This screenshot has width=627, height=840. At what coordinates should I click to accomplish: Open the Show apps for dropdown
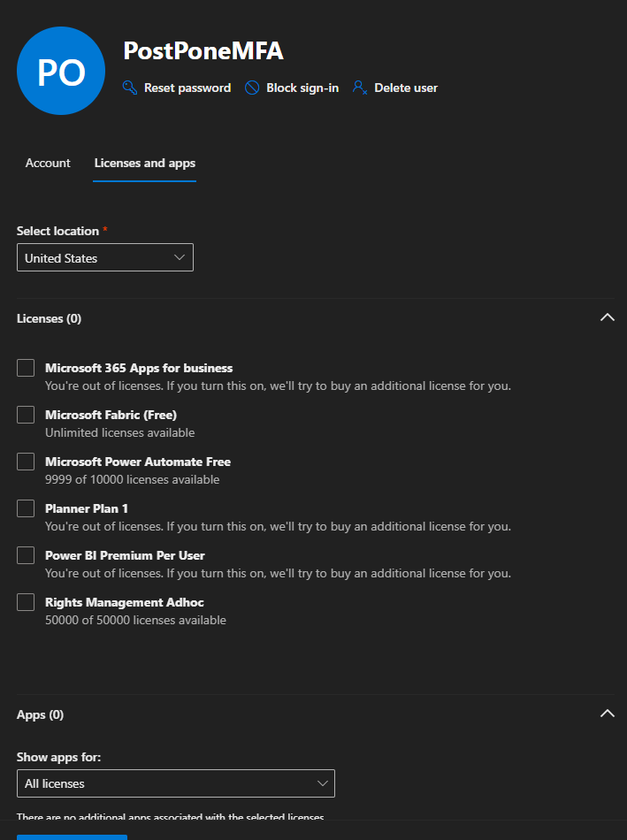[176, 783]
